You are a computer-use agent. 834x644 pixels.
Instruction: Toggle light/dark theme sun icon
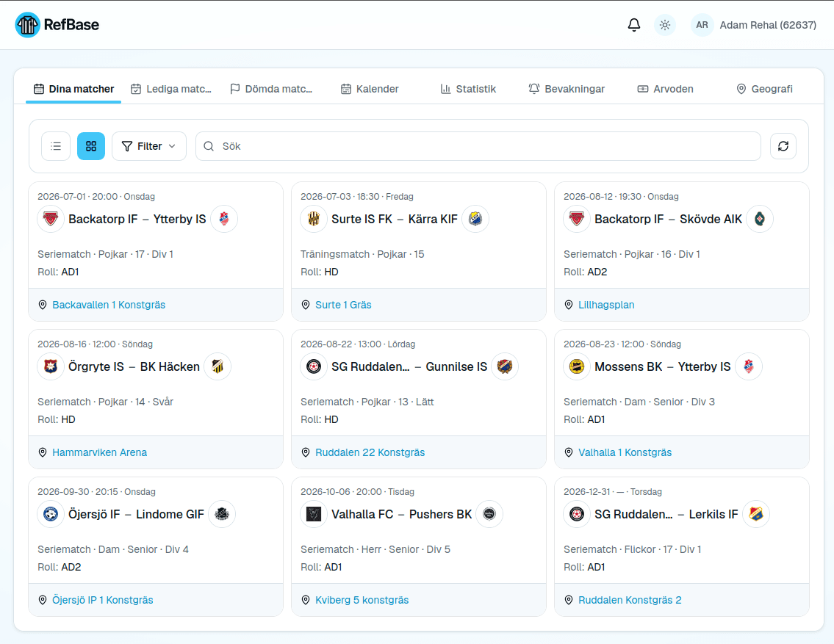[x=664, y=25]
